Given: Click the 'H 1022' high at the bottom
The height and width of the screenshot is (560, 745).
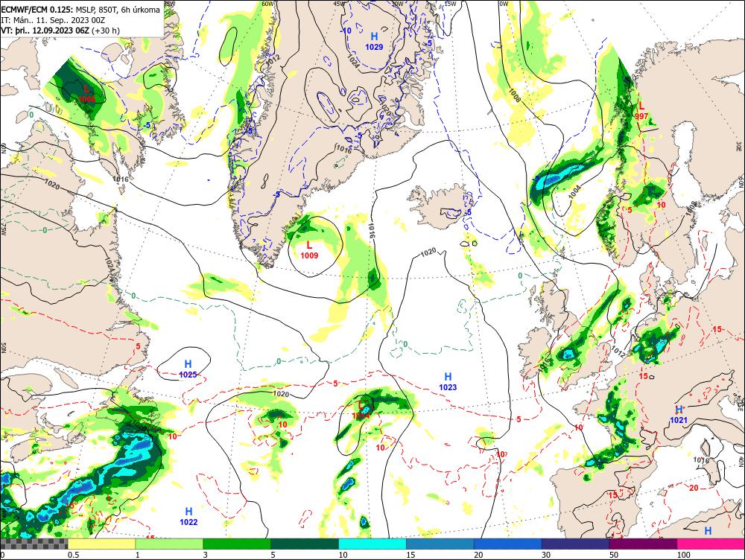Looking at the screenshot, I should pyautogui.click(x=188, y=517).
